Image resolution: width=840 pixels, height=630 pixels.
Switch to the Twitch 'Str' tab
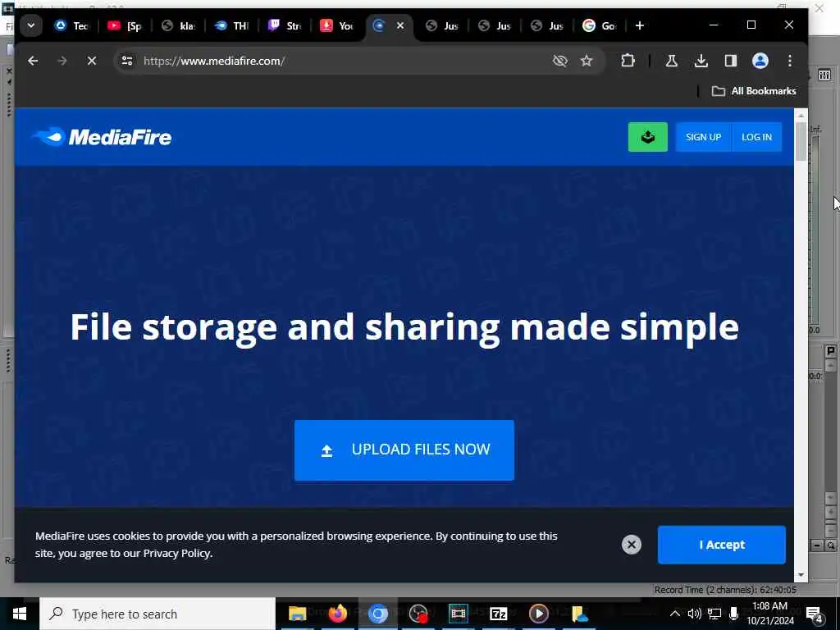[285, 25]
